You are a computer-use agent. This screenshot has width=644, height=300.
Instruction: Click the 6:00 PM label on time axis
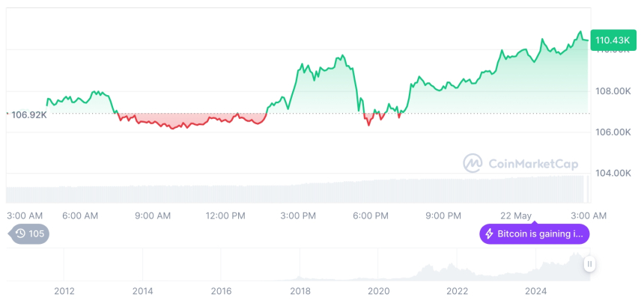[371, 215]
